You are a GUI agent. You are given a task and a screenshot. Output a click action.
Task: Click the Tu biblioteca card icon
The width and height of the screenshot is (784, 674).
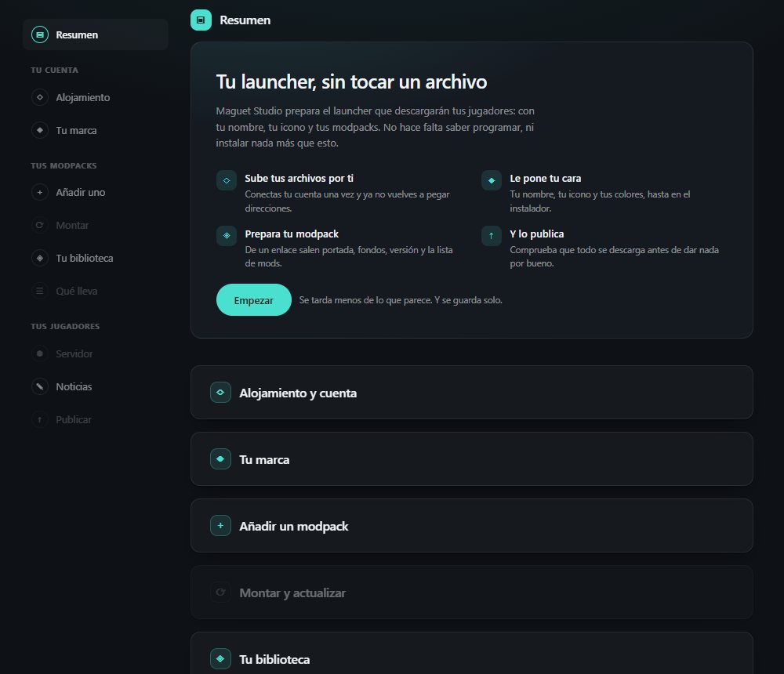point(220,658)
